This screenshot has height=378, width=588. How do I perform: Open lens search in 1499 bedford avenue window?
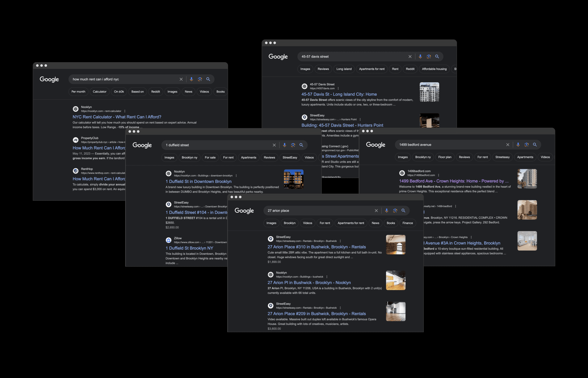pos(526,144)
